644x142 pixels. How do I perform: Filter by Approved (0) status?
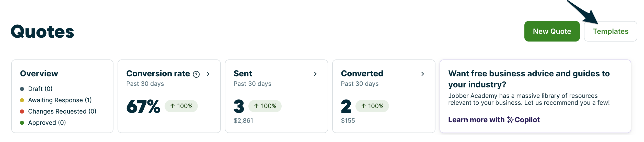[47, 123]
